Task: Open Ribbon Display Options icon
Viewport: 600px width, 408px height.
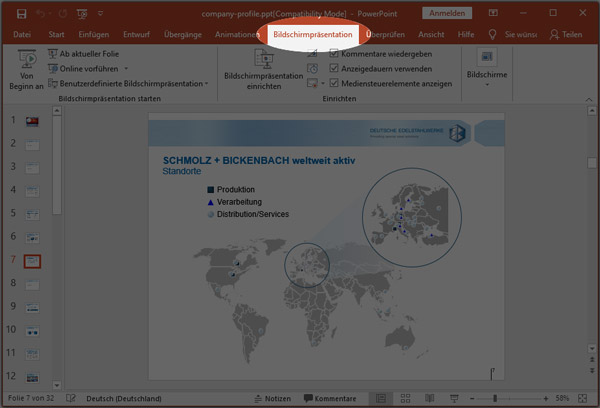Action: 493,13
